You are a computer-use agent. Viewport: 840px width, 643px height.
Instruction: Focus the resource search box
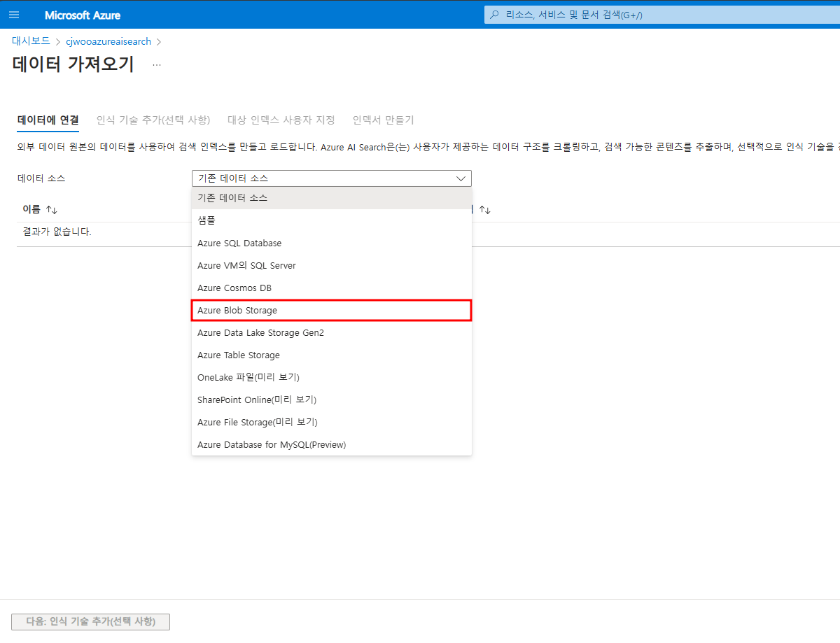click(661, 15)
